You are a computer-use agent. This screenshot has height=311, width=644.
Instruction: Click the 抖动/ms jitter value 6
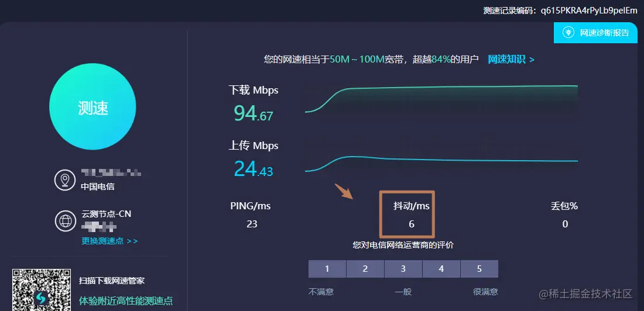pos(412,224)
